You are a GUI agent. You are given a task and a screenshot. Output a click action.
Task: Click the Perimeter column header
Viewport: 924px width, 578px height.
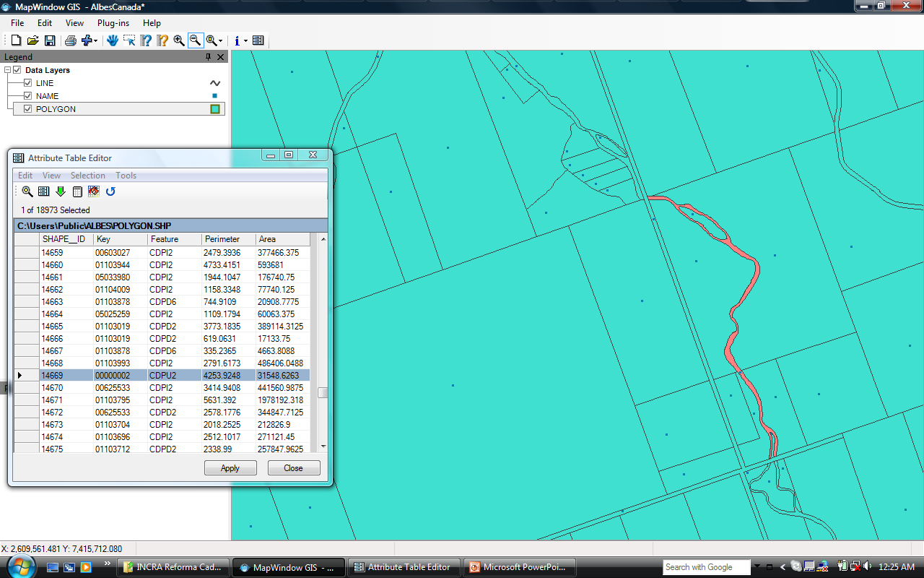click(229, 239)
